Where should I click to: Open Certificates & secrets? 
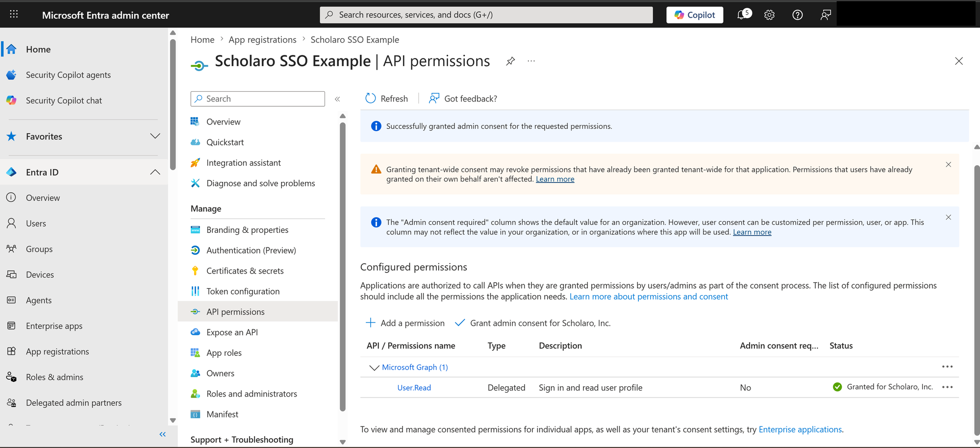245,271
